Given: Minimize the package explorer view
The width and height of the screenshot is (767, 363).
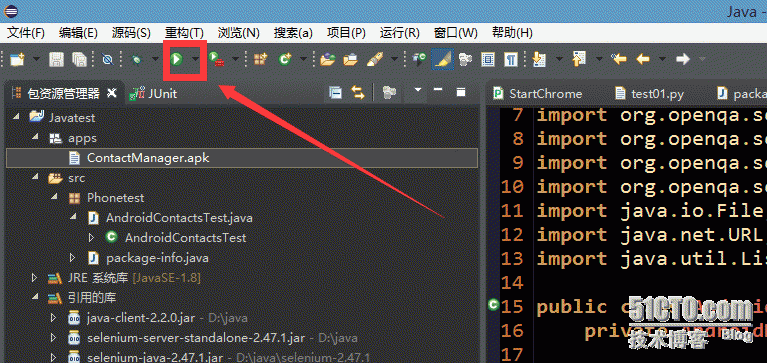Looking at the screenshot, I should pyautogui.click(x=438, y=91).
